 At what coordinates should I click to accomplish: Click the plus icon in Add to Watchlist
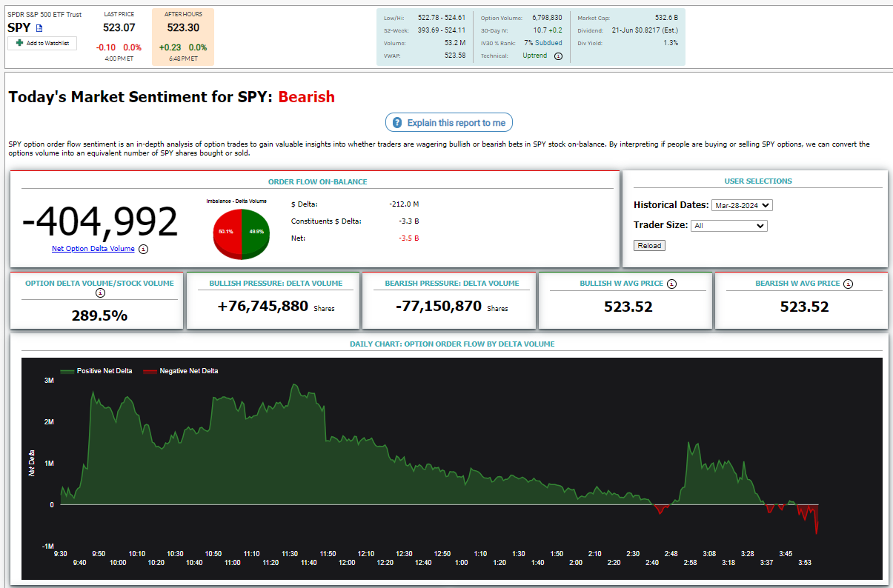tap(19, 43)
